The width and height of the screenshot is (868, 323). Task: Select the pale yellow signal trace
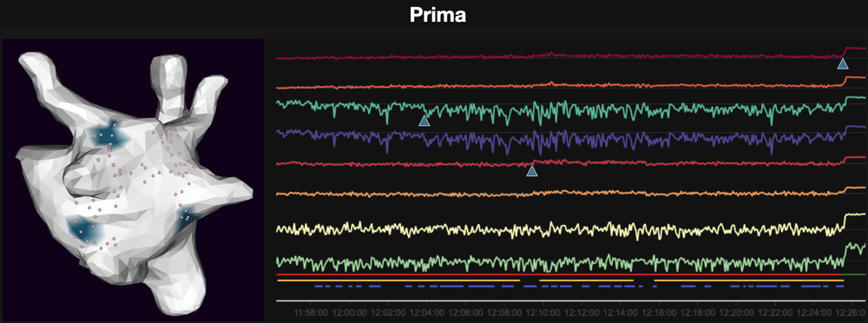(570, 228)
